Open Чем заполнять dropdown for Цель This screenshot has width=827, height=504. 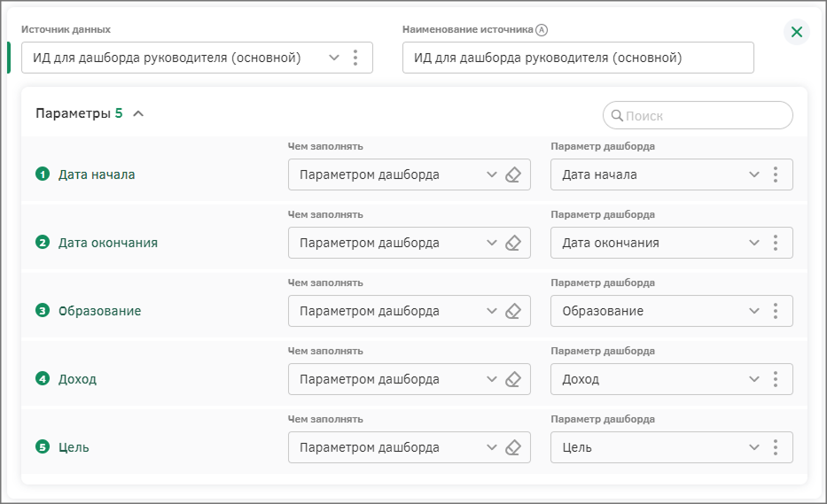[492, 447]
